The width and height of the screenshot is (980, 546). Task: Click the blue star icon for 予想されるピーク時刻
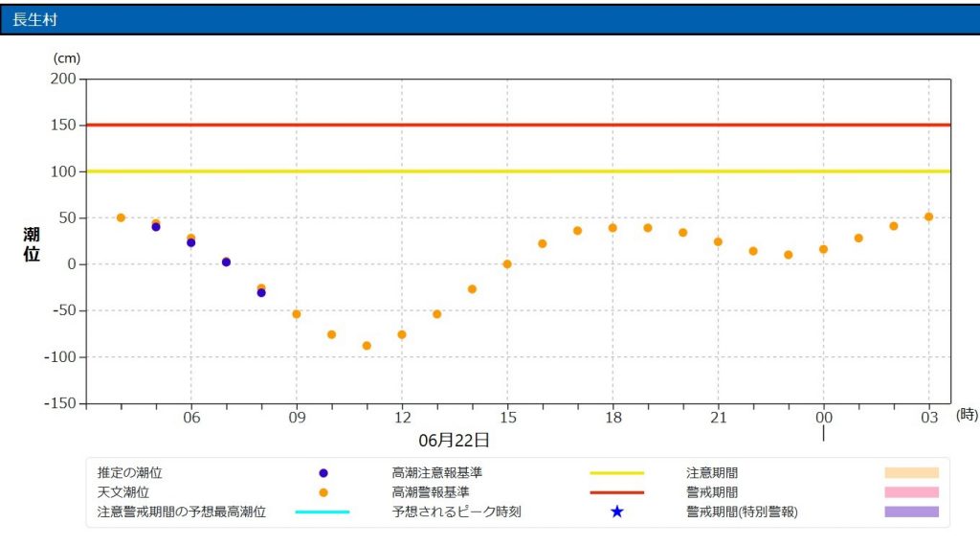click(617, 512)
